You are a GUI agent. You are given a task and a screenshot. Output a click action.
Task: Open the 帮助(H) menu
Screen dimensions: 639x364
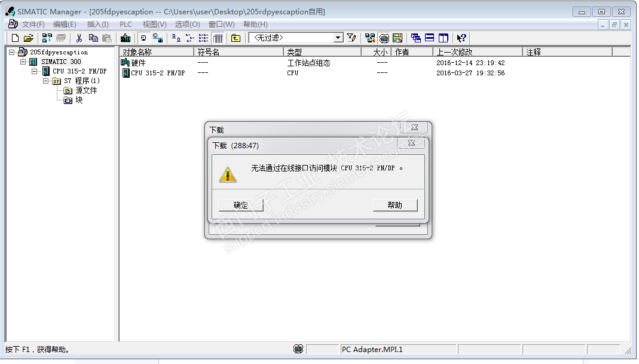click(255, 25)
